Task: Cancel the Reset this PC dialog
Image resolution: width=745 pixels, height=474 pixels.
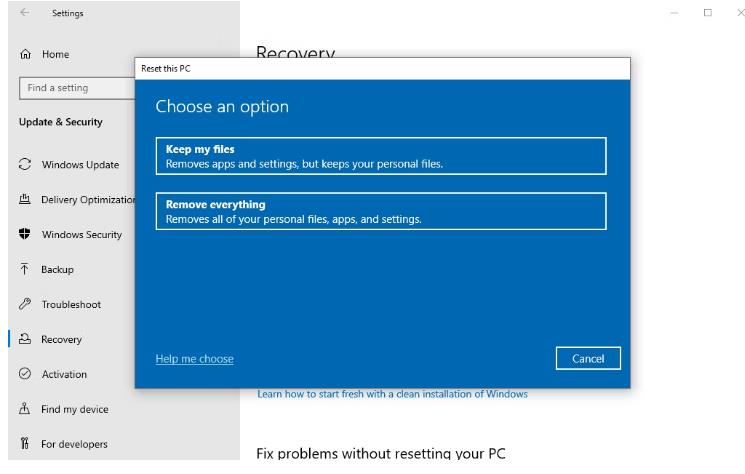Action: [588, 358]
